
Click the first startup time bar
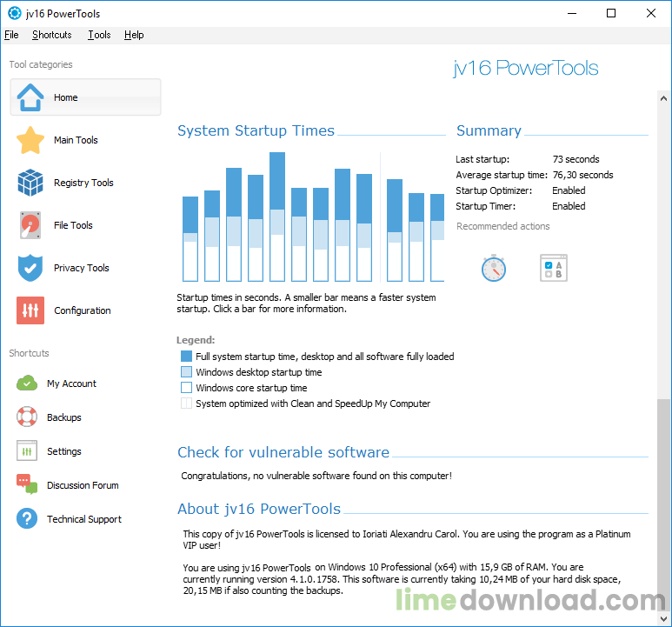pyautogui.click(x=190, y=239)
